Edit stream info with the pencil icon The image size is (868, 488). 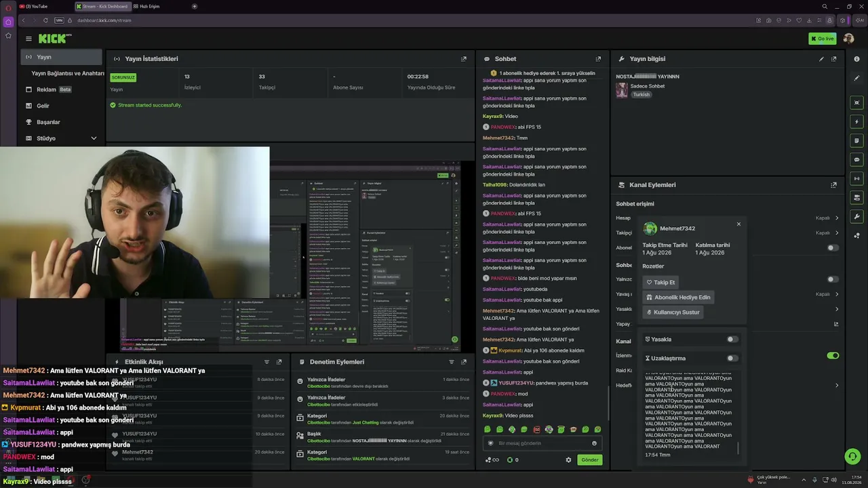pyautogui.click(x=821, y=59)
